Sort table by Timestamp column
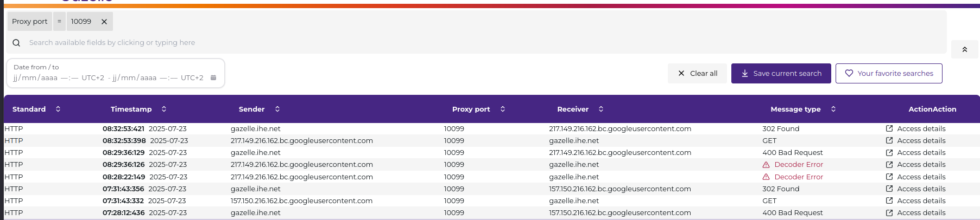This screenshot has height=220, width=980. (164, 109)
